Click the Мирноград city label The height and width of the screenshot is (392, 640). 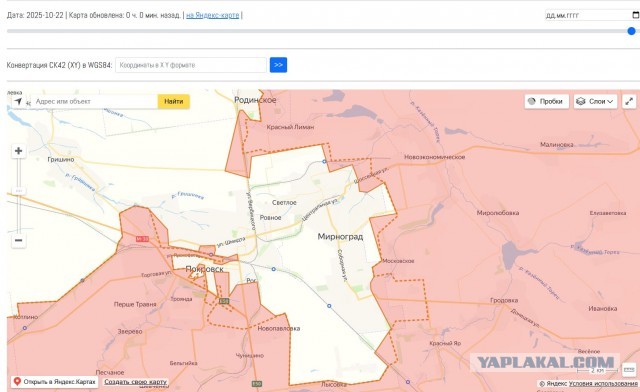tap(340, 236)
